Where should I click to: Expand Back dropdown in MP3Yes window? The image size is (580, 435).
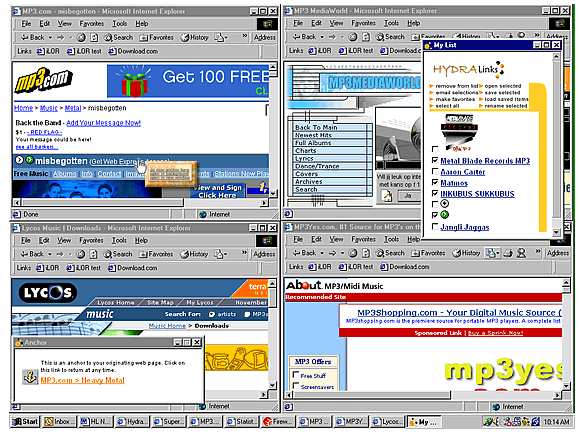(x=322, y=253)
